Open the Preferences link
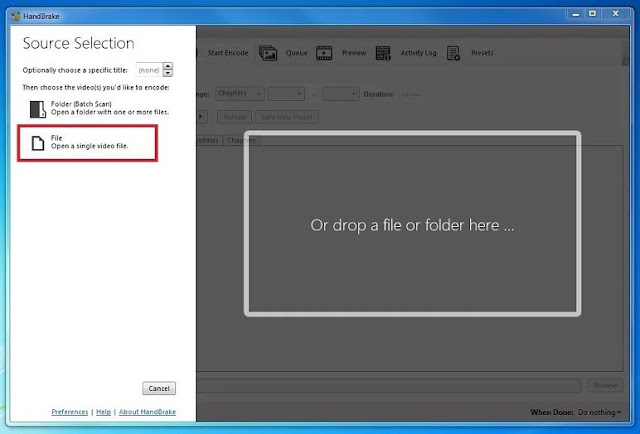640x434 pixels. tap(70, 412)
